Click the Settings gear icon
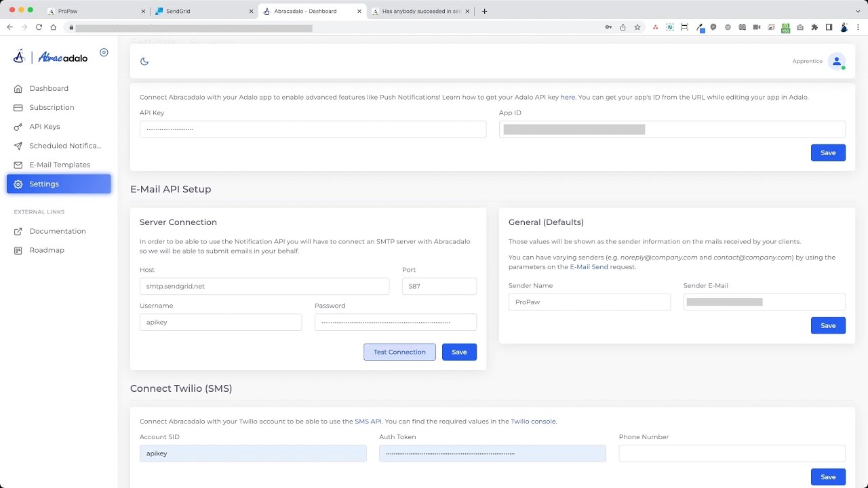This screenshot has height=488, width=868. (x=18, y=184)
